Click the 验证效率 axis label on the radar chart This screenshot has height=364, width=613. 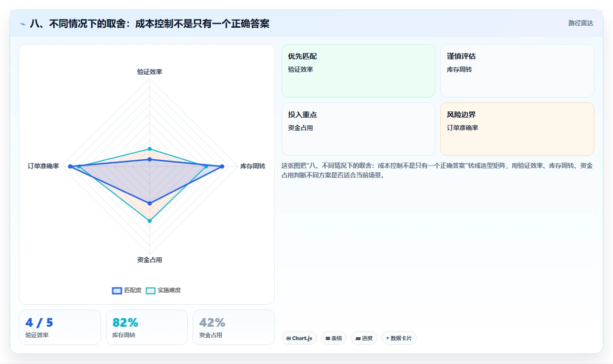[149, 72]
